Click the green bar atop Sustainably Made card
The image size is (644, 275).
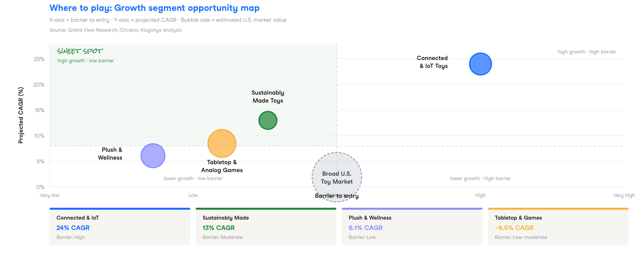click(266, 209)
